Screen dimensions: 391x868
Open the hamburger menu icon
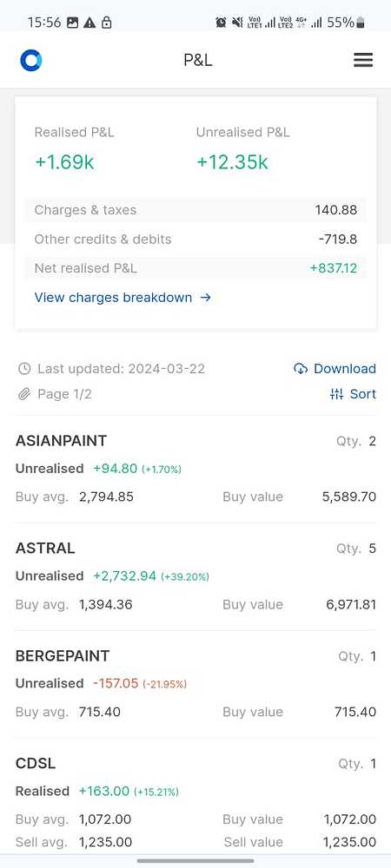(x=363, y=60)
